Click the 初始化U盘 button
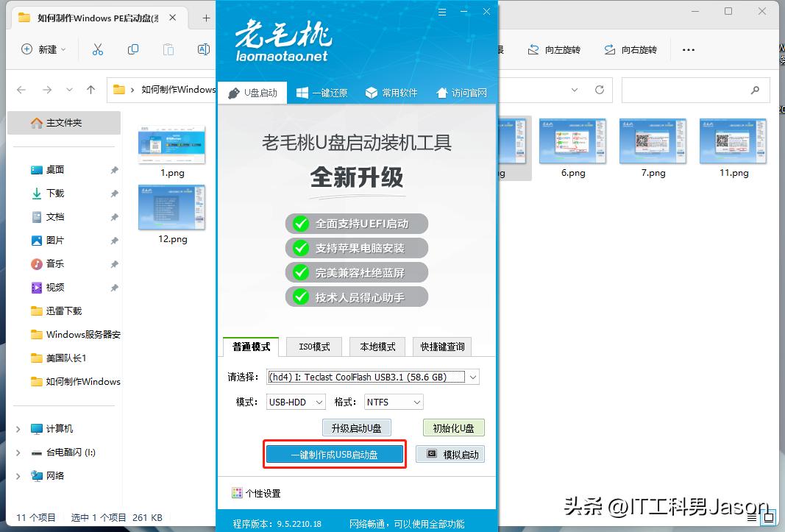Screen dimensions: 785x532 coord(453,427)
